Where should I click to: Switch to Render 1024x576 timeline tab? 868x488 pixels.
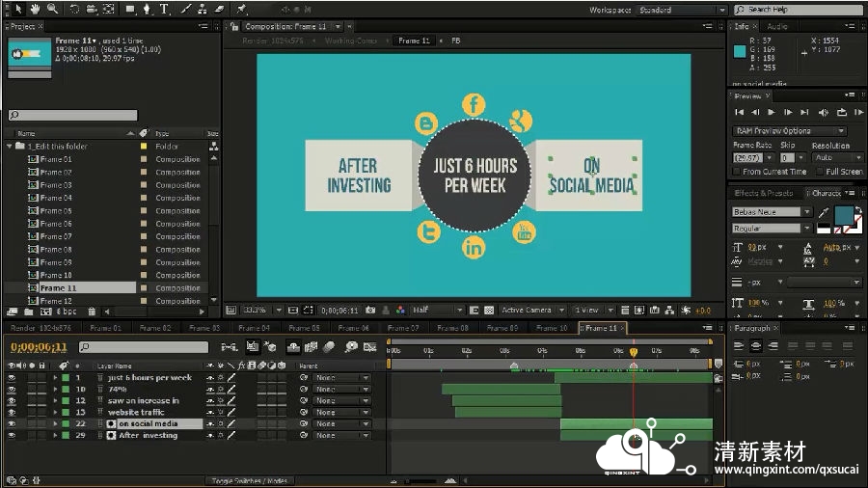[x=41, y=328]
